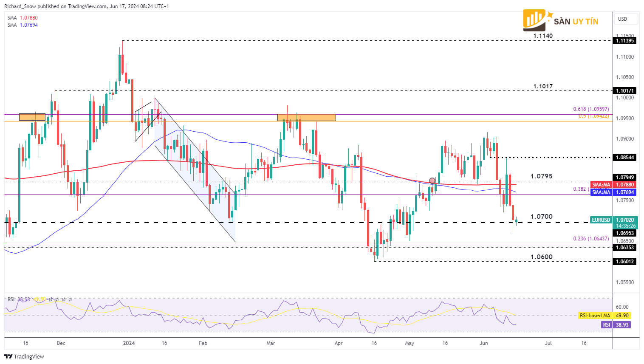Click the 2024 label on time axis
This screenshot has width=644, height=364.
click(129, 343)
